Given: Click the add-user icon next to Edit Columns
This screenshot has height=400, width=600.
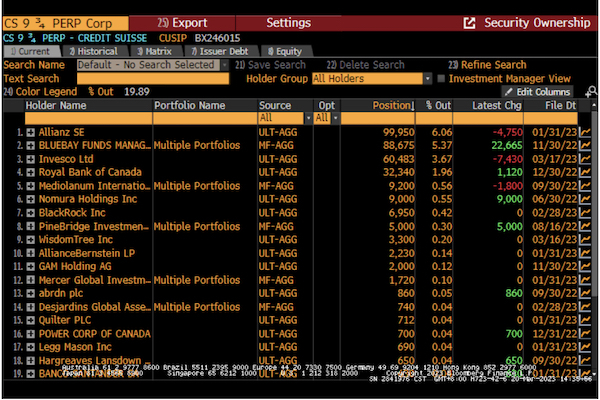Looking at the screenshot, I should click(x=591, y=92).
